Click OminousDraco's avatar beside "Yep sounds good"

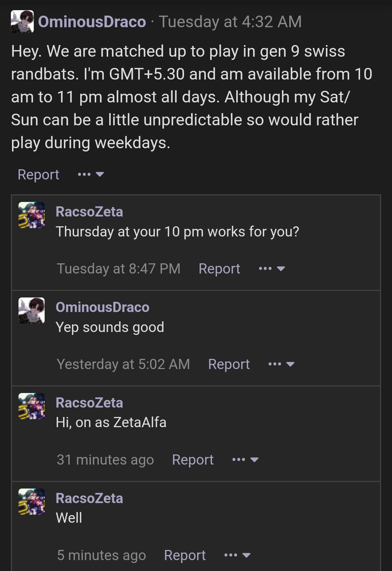(32, 311)
